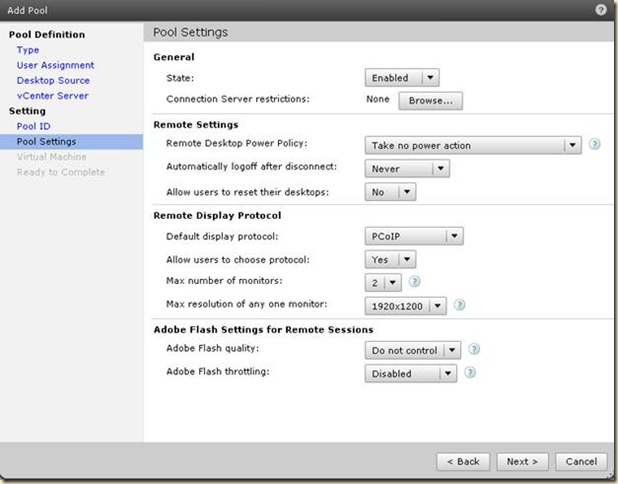The width and height of the screenshot is (618, 484).
Task: Go to Type step in sidebar
Action: pyautogui.click(x=28, y=50)
